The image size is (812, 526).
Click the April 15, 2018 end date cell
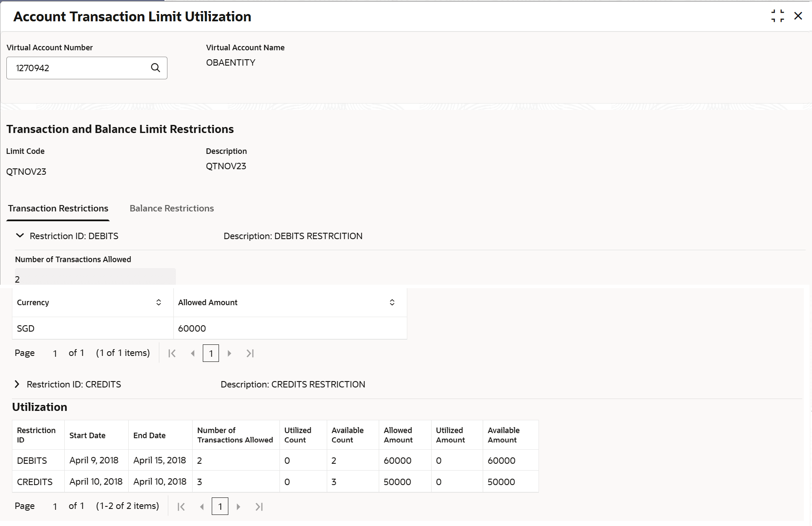click(160, 460)
